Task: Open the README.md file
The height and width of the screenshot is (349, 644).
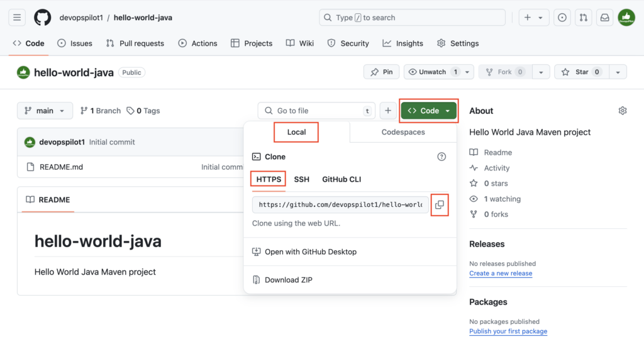Action: click(x=61, y=167)
